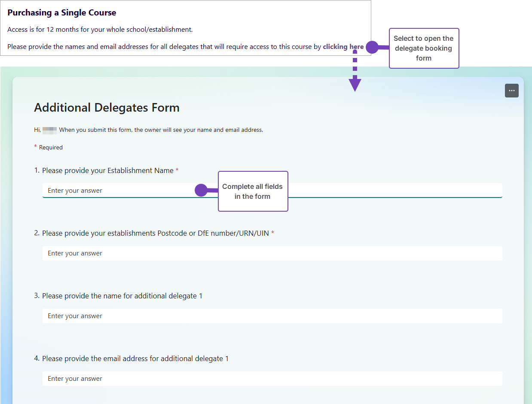
Task: Select the additional delegate 1 name field
Action: (x=272, y=316)
